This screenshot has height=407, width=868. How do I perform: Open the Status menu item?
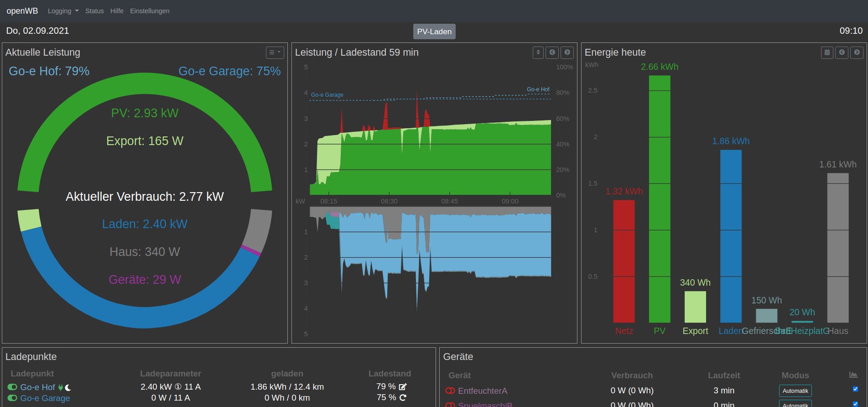tap(94, 11)
